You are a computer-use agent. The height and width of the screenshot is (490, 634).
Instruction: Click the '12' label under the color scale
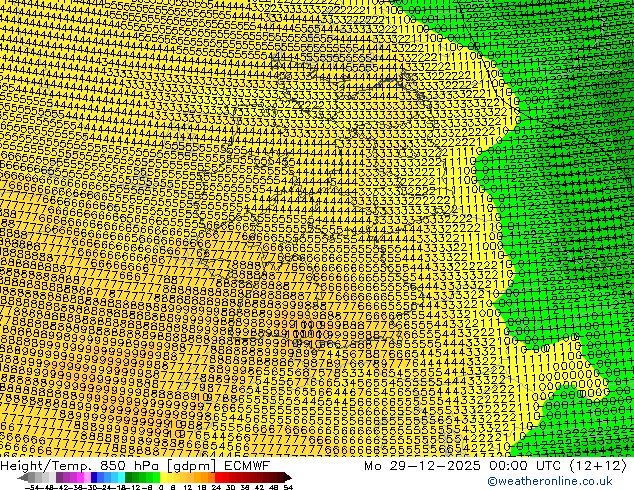pos(188,487)
